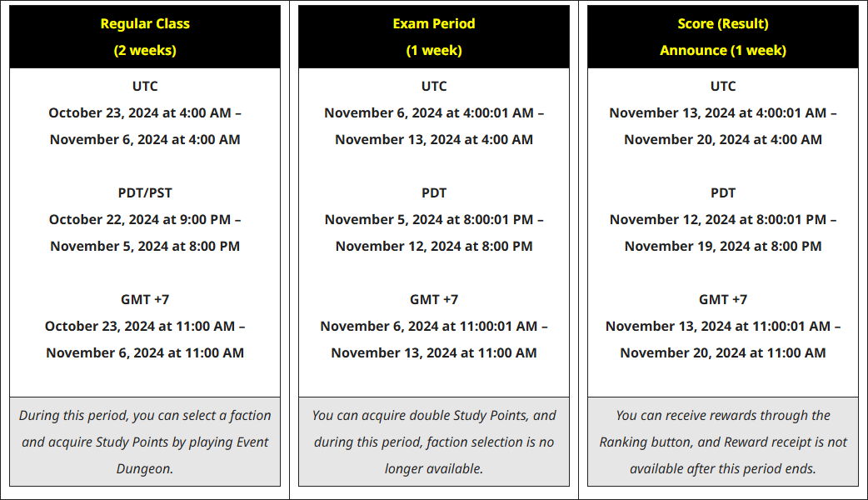Click 'November 13, 2024 at 4:00:01 AM' text
Image resolution: width=868 pixels, height=500 pixels.
(x=718, y=113)
